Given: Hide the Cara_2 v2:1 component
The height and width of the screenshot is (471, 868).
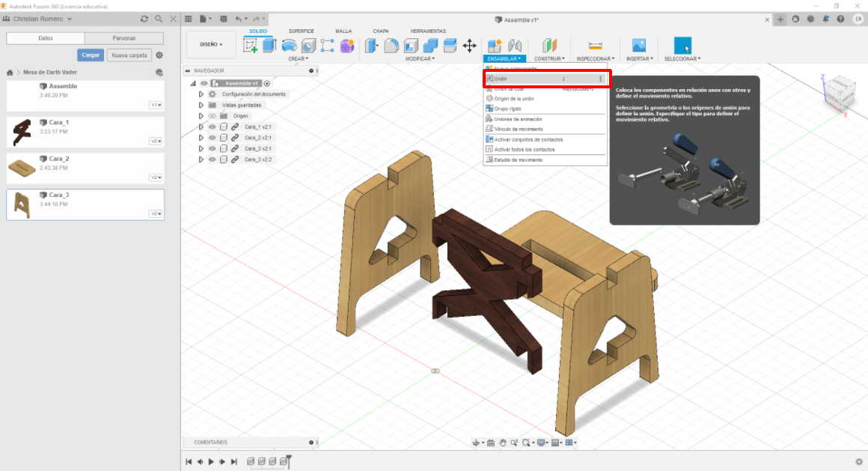Looking at the screenshot, I should click(x=212, y=138).
